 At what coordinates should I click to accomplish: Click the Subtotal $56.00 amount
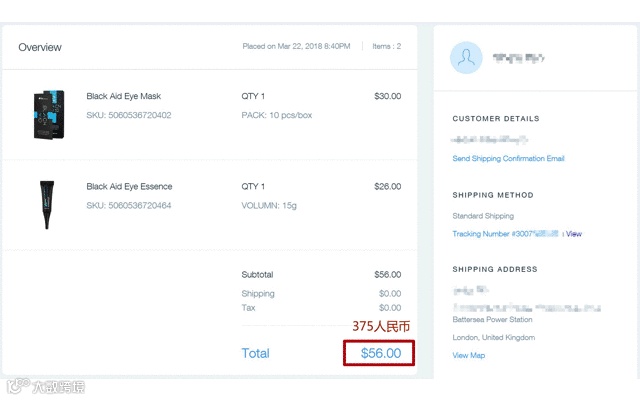(x=387, y=274)
